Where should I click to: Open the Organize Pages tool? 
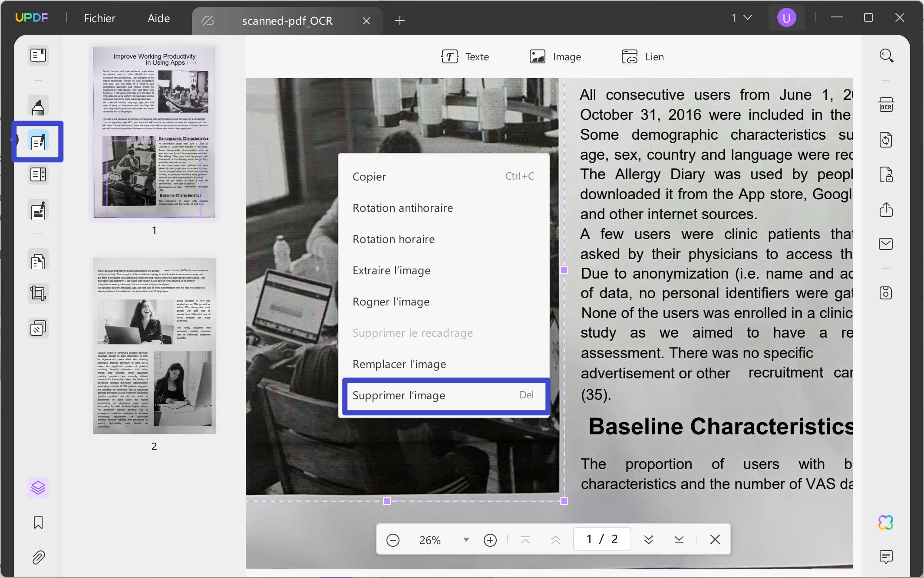coord(38,262)
